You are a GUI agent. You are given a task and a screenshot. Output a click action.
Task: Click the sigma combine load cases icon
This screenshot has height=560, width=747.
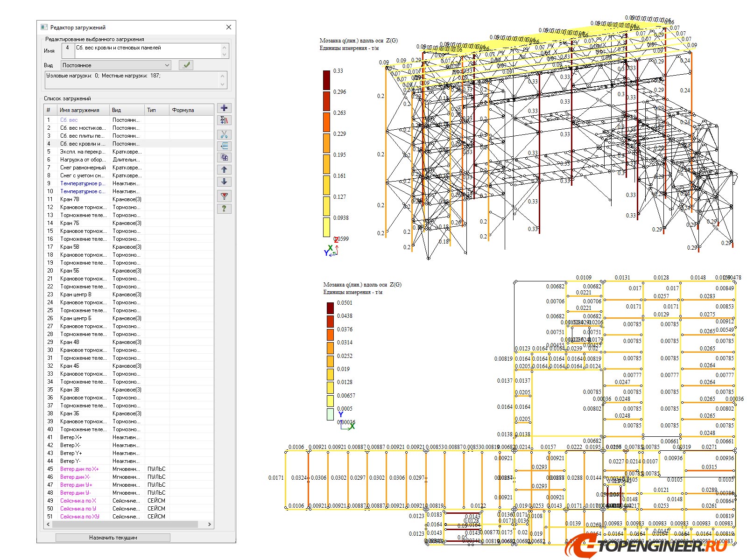pyautogui.click(x=224, y=120)
